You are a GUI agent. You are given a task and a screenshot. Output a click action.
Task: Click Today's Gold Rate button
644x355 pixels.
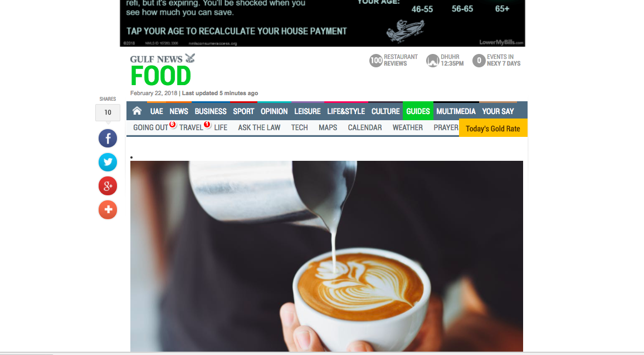click(493, 128)
